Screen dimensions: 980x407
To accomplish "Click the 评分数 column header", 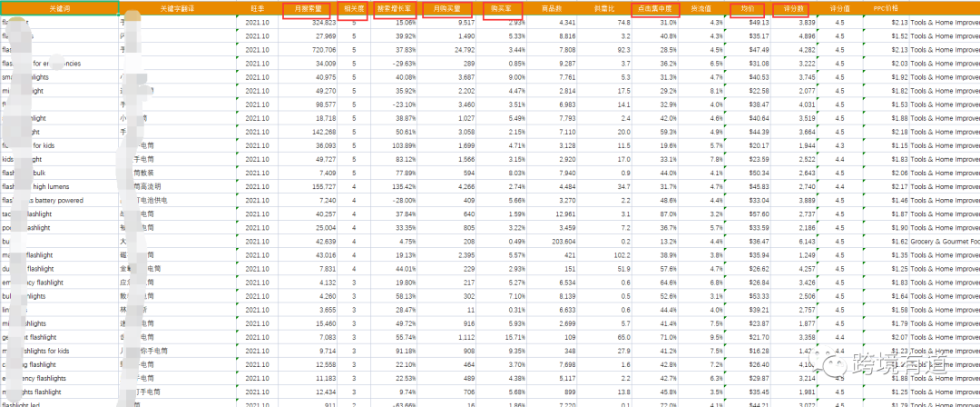I will pyautogui.click(x=792, y=9).
